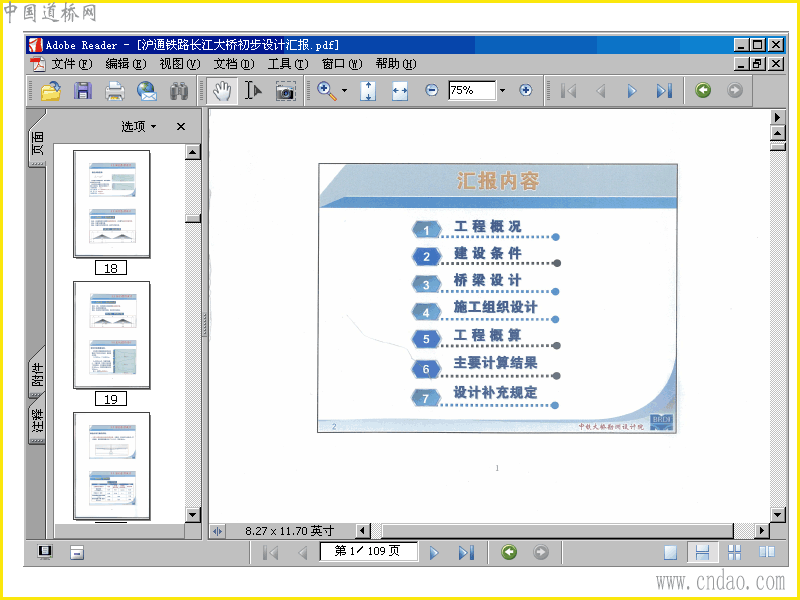Open the 文件 menu

click(71, 64)
